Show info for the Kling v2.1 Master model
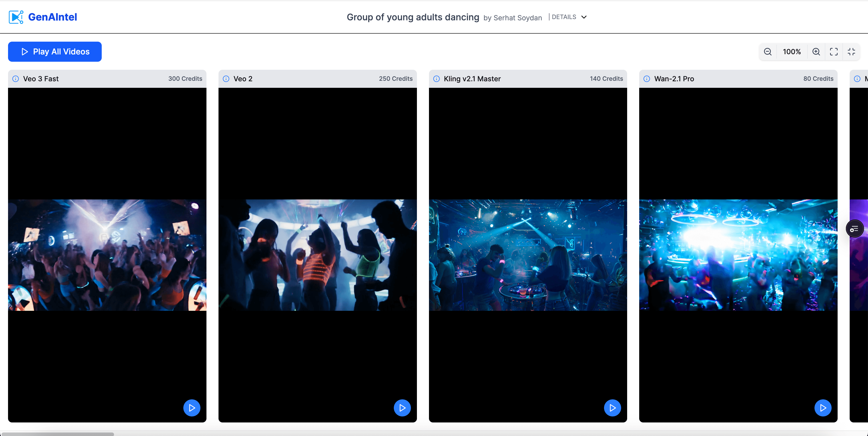This screenshot has height=436, width=868. pyautogui.click(x=436, y=79)
